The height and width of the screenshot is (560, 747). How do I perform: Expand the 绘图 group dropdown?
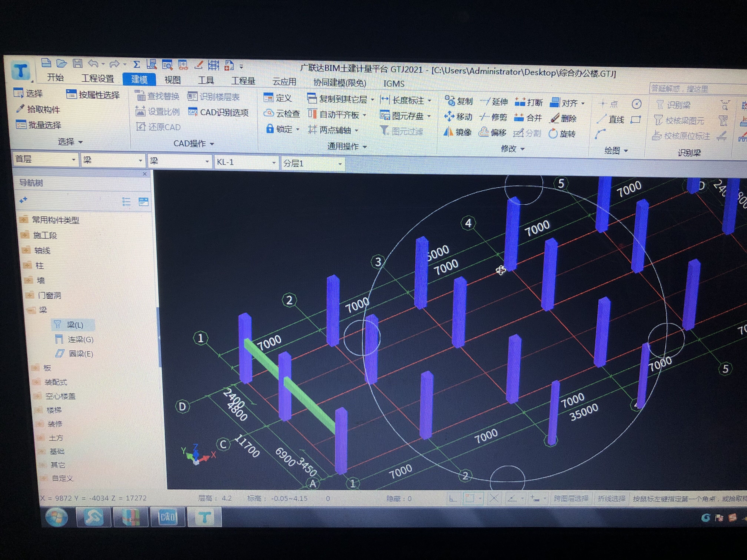(616, 151)
